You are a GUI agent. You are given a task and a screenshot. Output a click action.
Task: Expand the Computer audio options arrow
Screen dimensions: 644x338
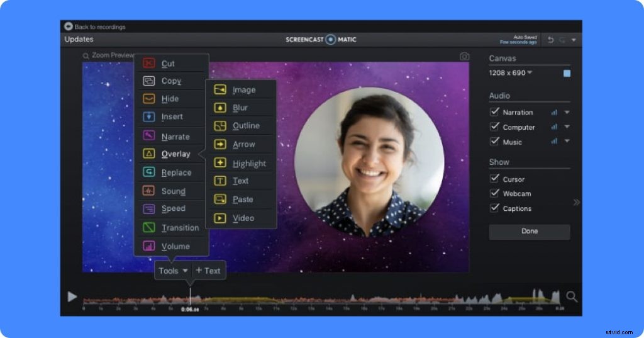click(x=567, y=127)
